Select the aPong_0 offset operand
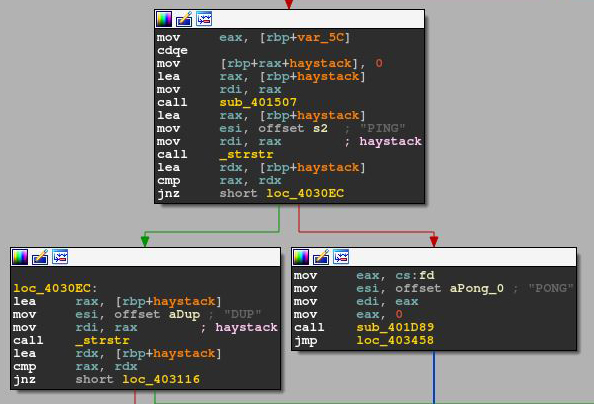The image size is (594, 404). 477,288
